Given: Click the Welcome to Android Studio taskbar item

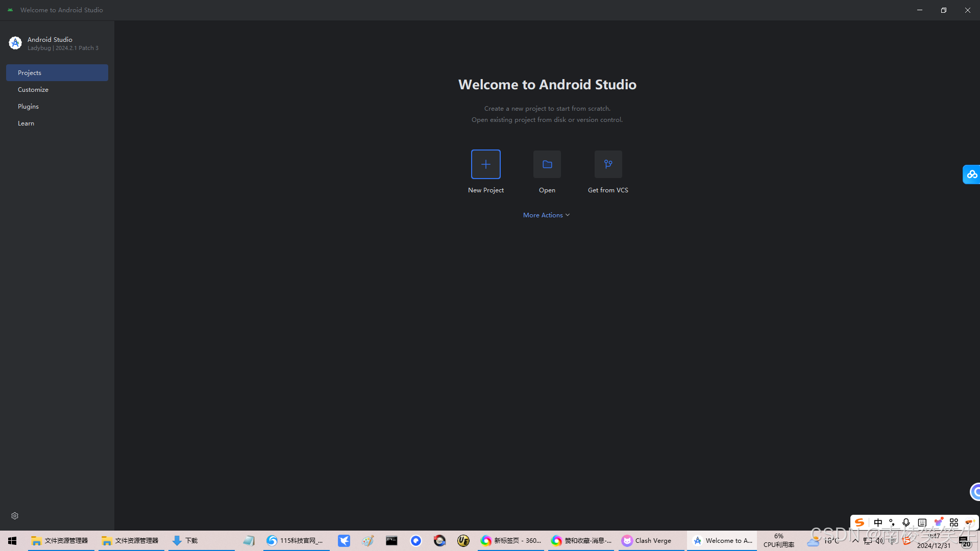Looking at the screenshot, I should tap(722, 540).
